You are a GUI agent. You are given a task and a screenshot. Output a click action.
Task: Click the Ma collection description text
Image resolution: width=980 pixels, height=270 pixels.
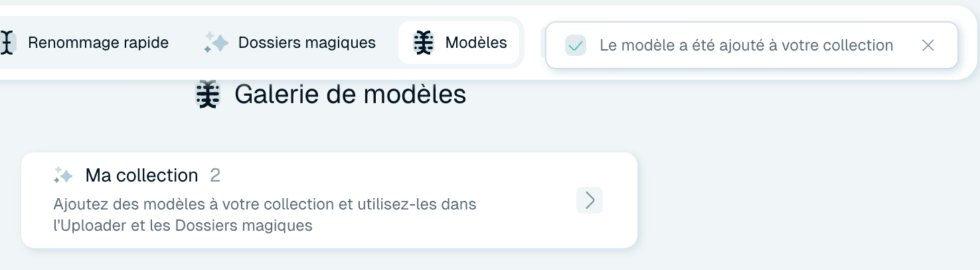pyautogui.click(x=265, y=215)
